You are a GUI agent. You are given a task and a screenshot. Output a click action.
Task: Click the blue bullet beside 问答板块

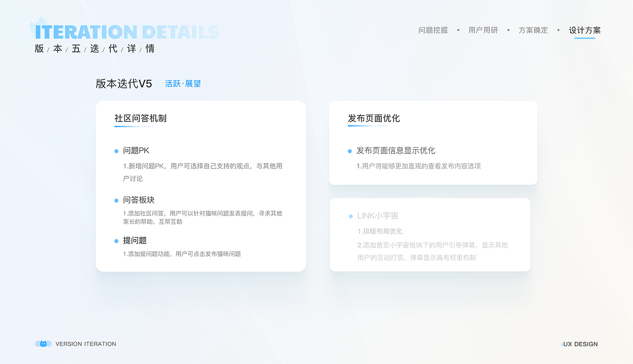[x=117, y=201]
